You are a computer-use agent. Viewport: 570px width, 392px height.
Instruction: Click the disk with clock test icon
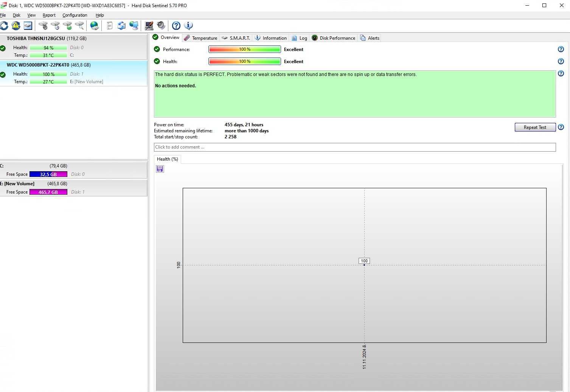[x=55, y=25]
